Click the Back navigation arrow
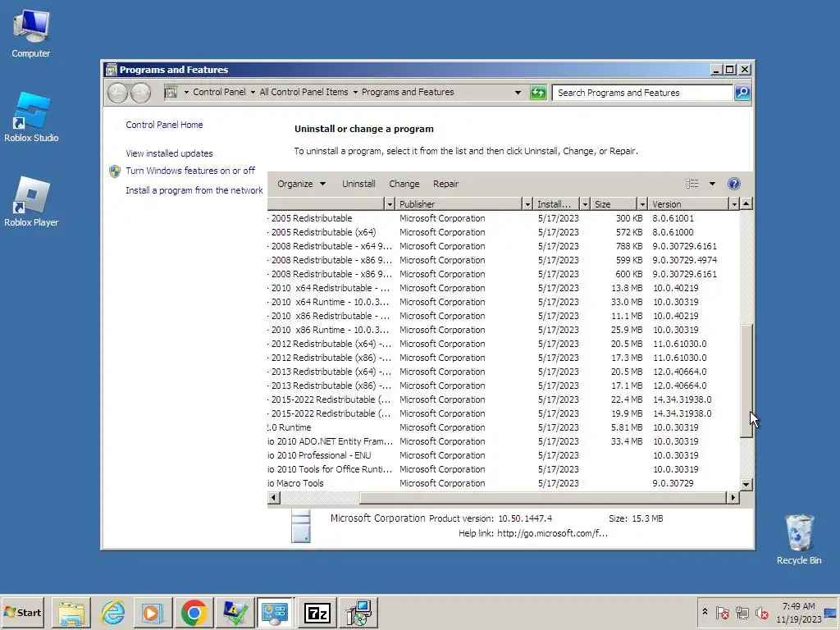 (x=117, y=93)
